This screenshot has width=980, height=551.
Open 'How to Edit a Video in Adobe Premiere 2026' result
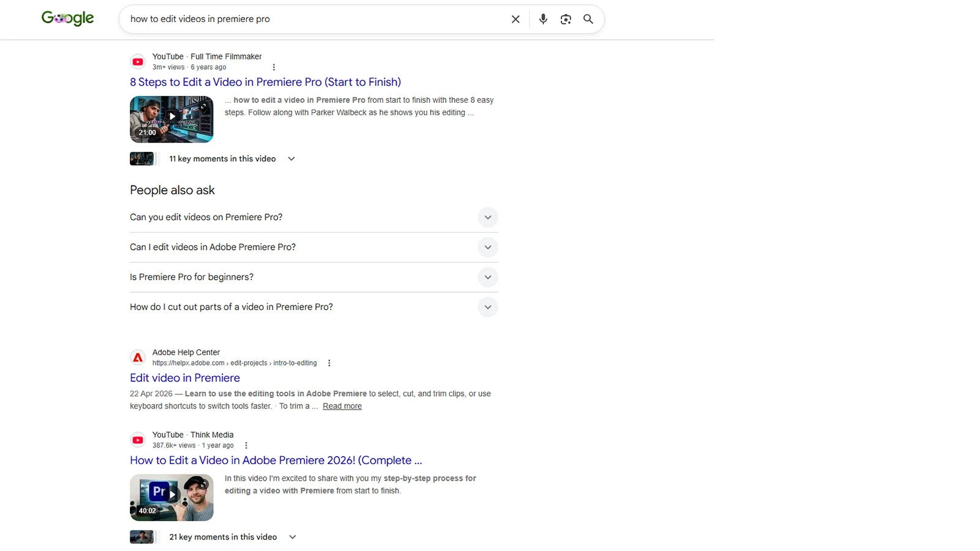coord(276,460)
